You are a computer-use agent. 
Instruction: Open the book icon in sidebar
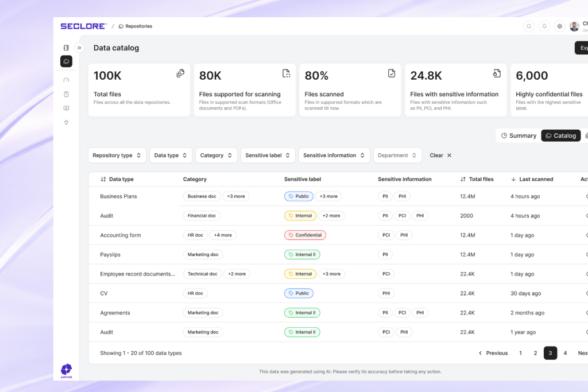(x=67, y=108)
